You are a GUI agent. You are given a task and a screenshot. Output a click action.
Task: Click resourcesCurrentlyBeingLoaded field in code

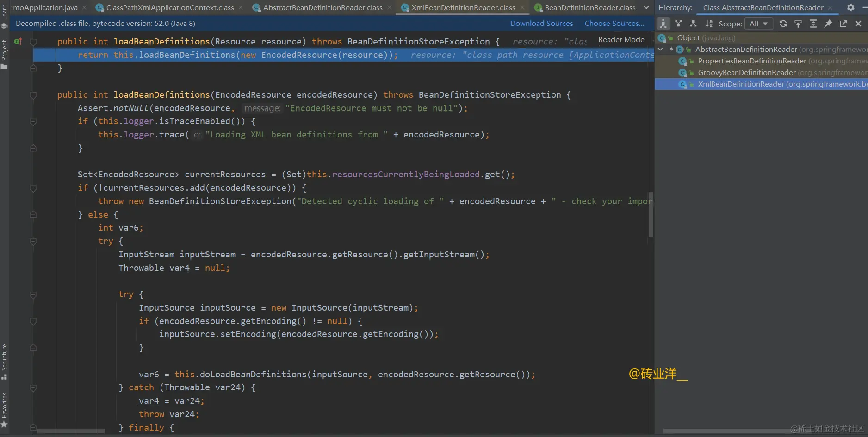[406, 175]
